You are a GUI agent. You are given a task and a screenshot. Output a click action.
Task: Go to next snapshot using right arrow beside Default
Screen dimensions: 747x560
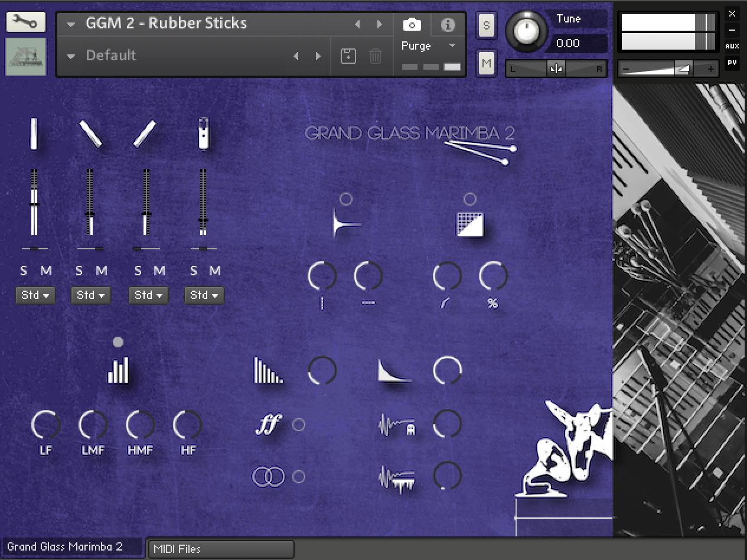tap(318, 56)
